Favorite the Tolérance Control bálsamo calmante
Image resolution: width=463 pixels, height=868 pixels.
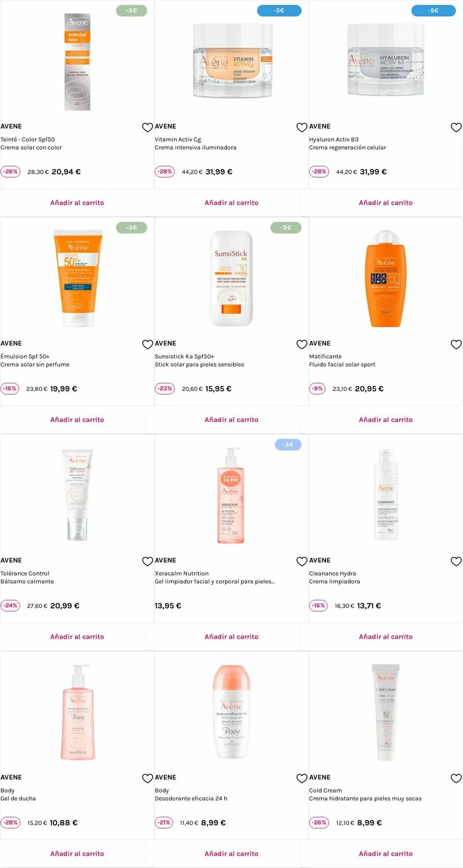(147, 561)
